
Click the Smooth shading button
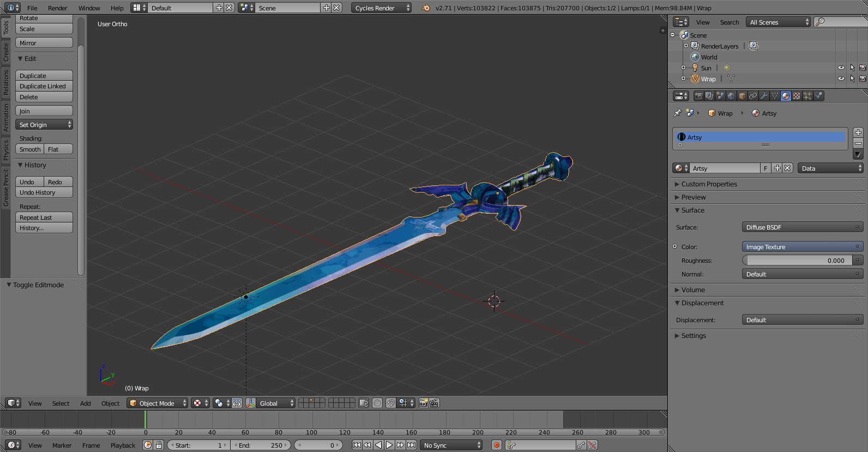click(x=30, y=149)
